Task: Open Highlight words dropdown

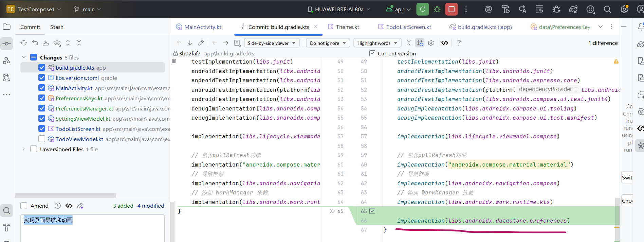Action: pyautogui.click(x=378, y=43)
